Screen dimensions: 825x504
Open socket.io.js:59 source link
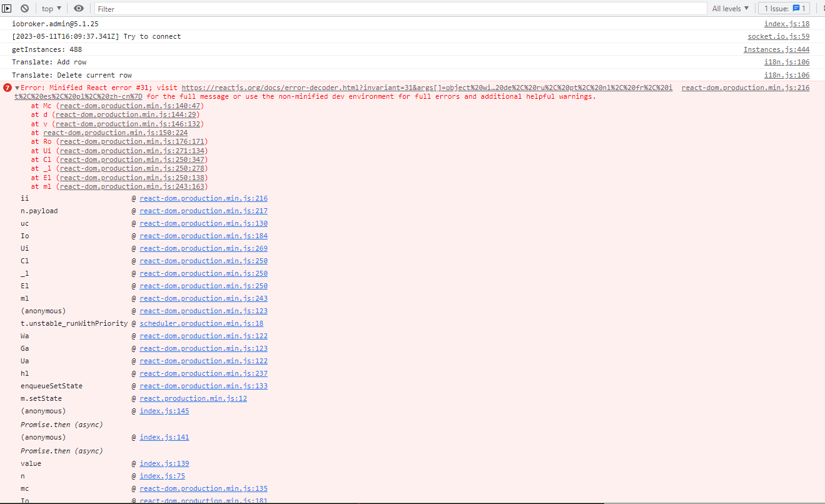point(778,36)
